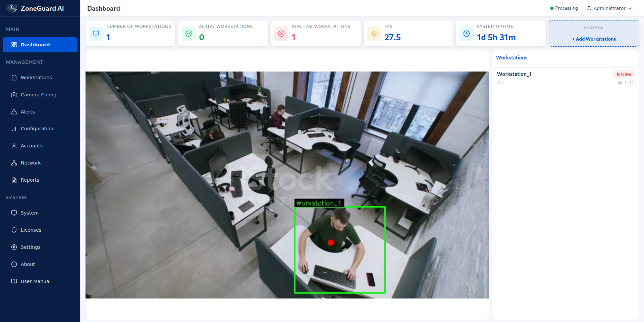Click the Dashboard grid icon in sidebar
The height and width of the screenshot is (322, 644).
(x=14, y=45)
